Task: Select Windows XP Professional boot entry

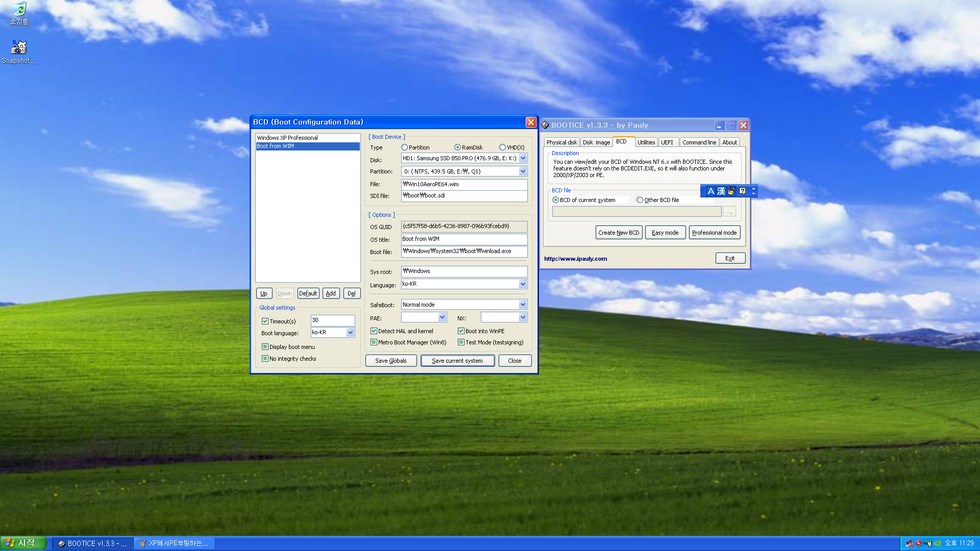Action: (x=308, y=138)
